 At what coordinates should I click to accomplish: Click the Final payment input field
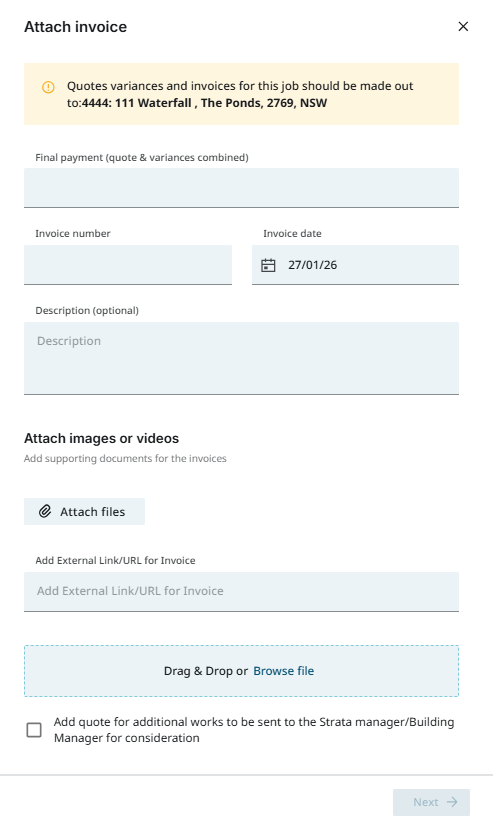[241, 188]
